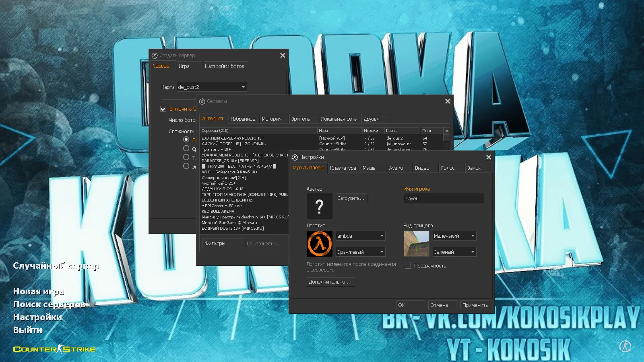Open the de_dust2 map dropdown
Image resolution: width=644 pixels, height=362 pixels.
(x=212, y=87)
